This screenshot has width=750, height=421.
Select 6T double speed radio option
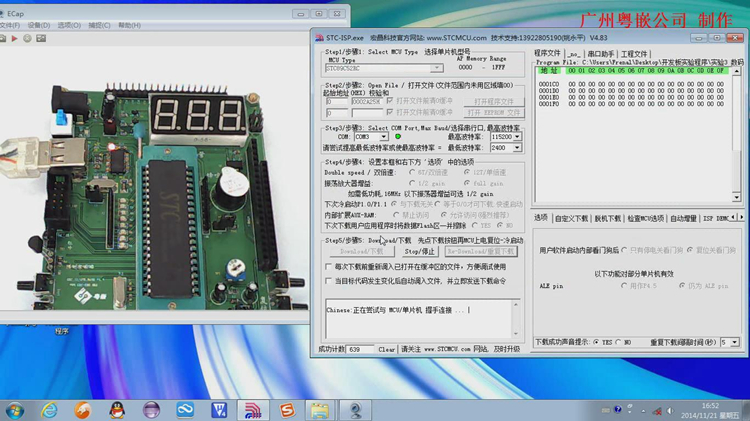[x=412, y=172]
